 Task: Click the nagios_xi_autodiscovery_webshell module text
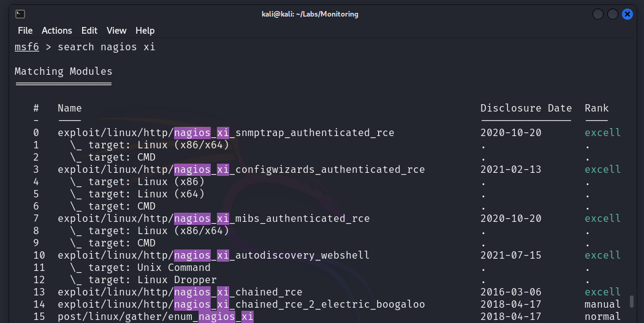(213, 256)
